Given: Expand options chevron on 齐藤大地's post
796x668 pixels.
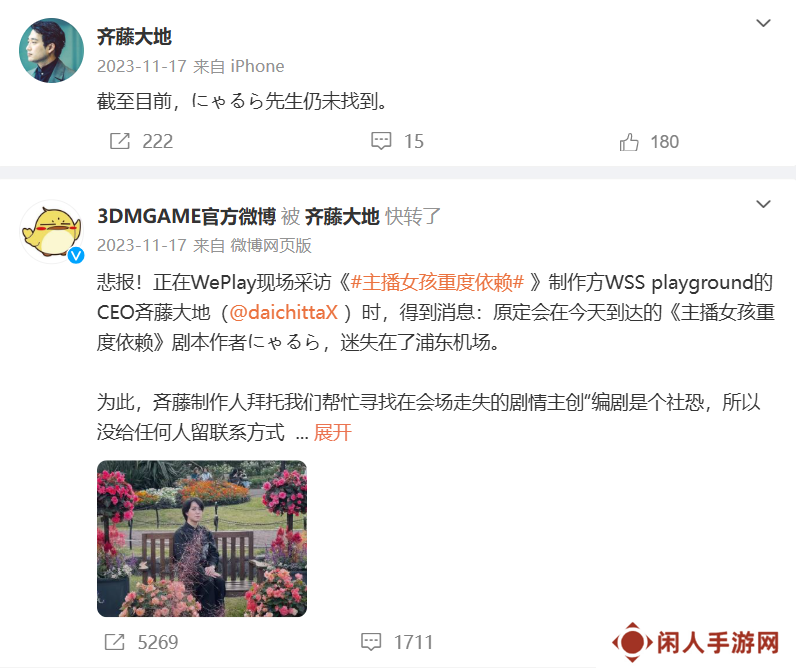Looking at the screenshot, I should coord(764,23).
